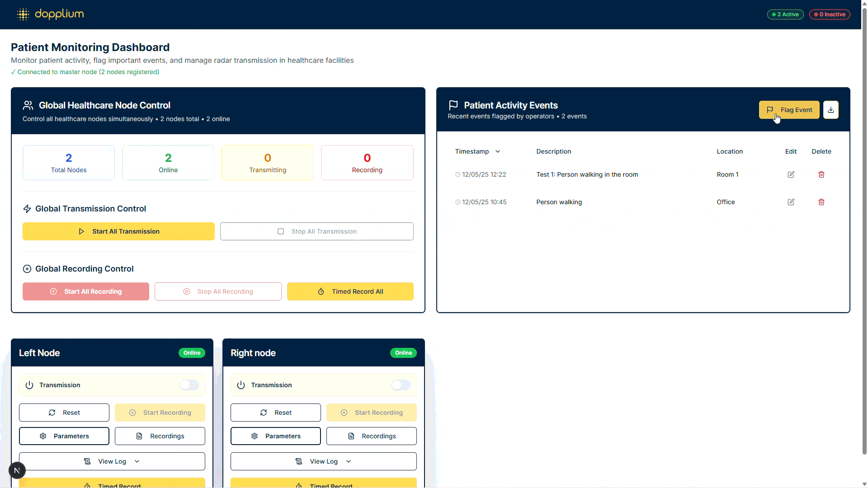Screen dimensions: 868x488
Task: Tick the Stop All Transmission checkbox
Action: (281, 231)
